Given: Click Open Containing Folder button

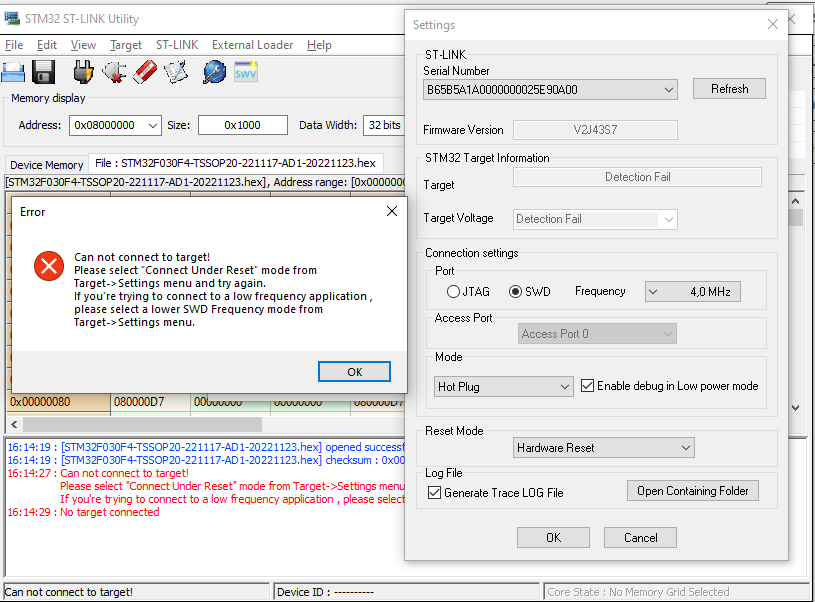Looking at the screenshot, I should coord(693,491).
